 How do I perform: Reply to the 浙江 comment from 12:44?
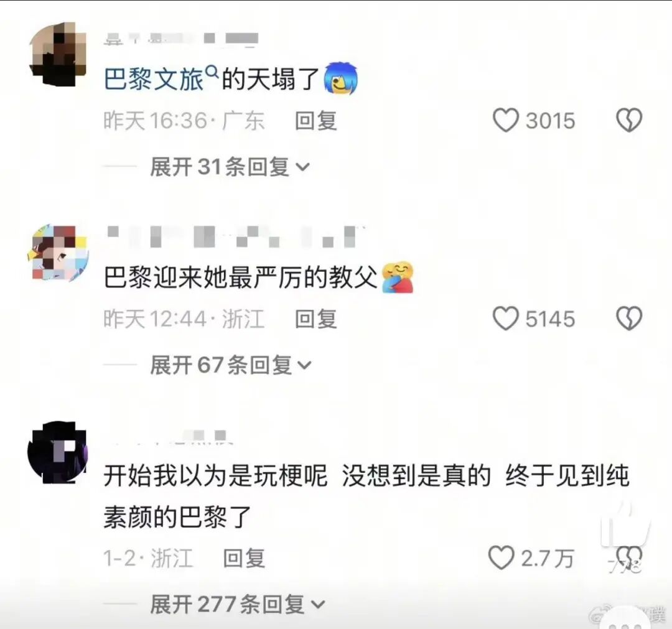tap(316, 319)
